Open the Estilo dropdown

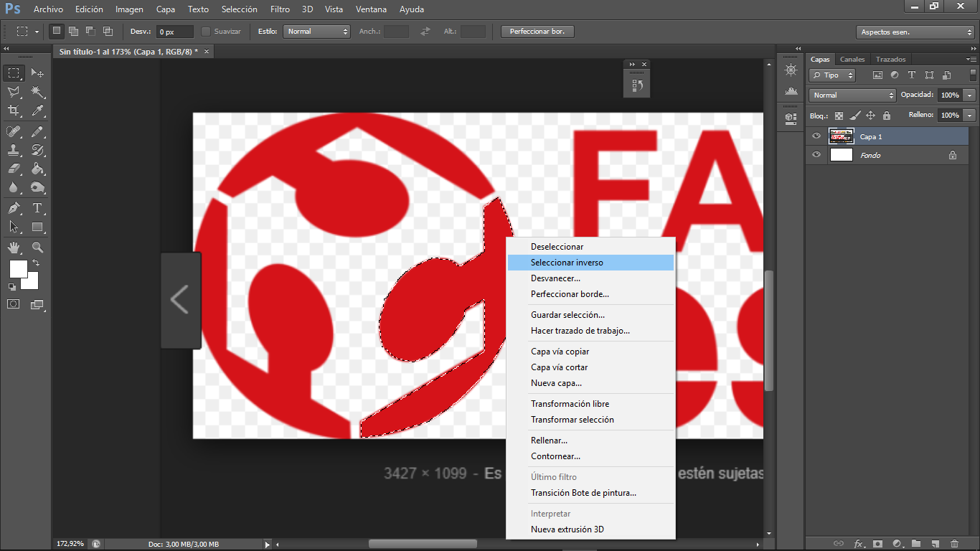[x=316, y=32]
